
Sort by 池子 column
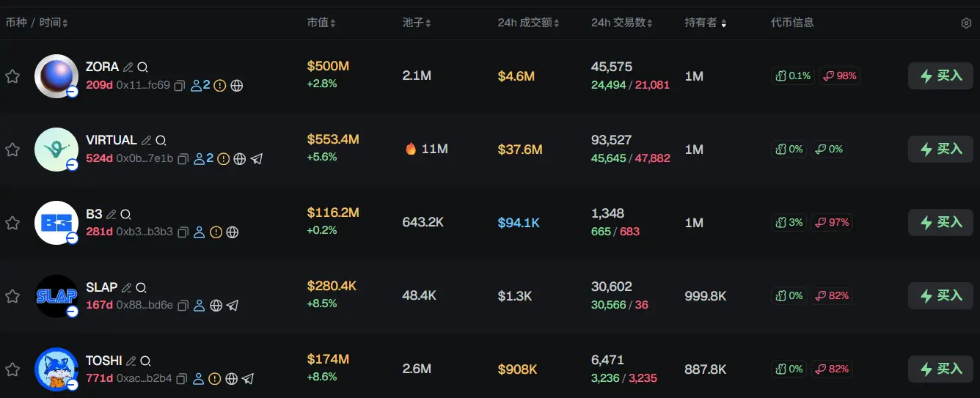(x=417, y=23)
